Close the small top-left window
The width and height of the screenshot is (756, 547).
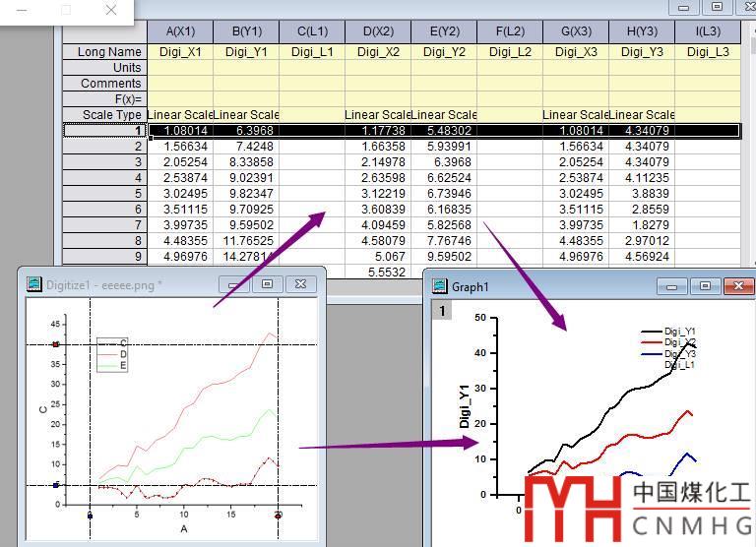pos(111,10)
